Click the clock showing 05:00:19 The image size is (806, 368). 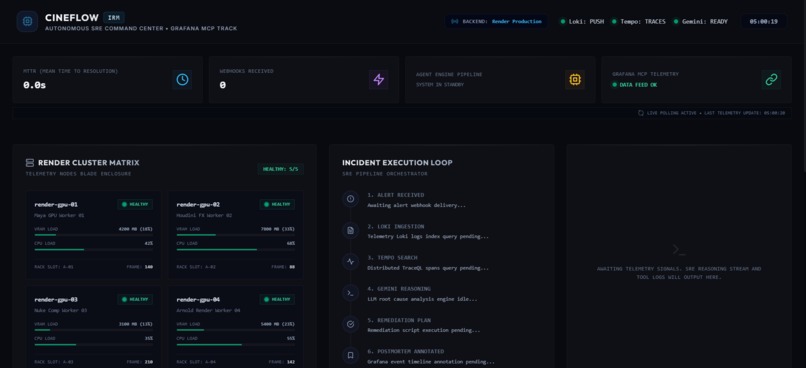(x=763, y=22)
